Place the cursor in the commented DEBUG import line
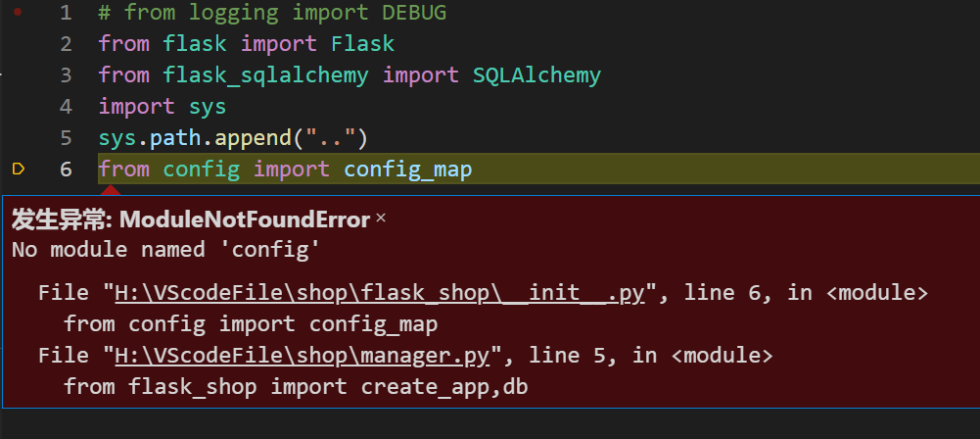The width and height of the screenshot is (980, 439). click(272, 13)
